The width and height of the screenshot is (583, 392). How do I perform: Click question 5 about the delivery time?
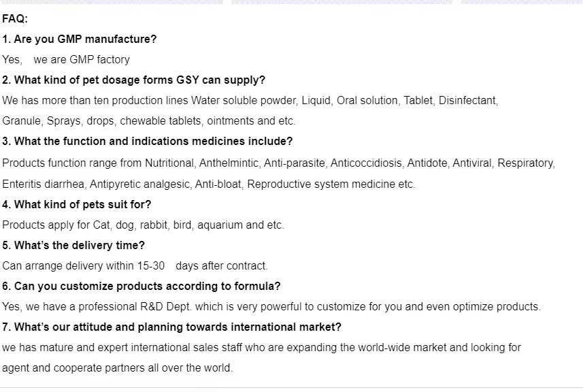coord(73,245)
